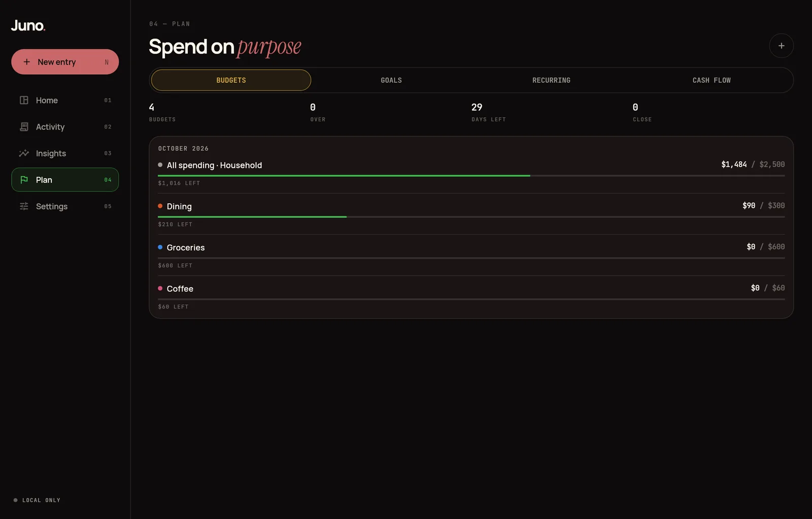Open the Coffee budget row

coord(471,297)
